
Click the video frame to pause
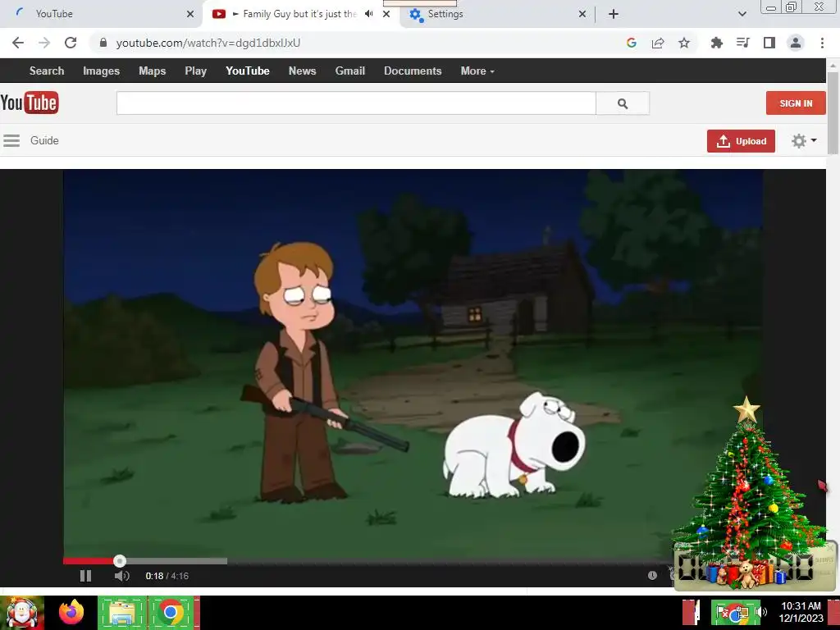click(x=413, y=362)
